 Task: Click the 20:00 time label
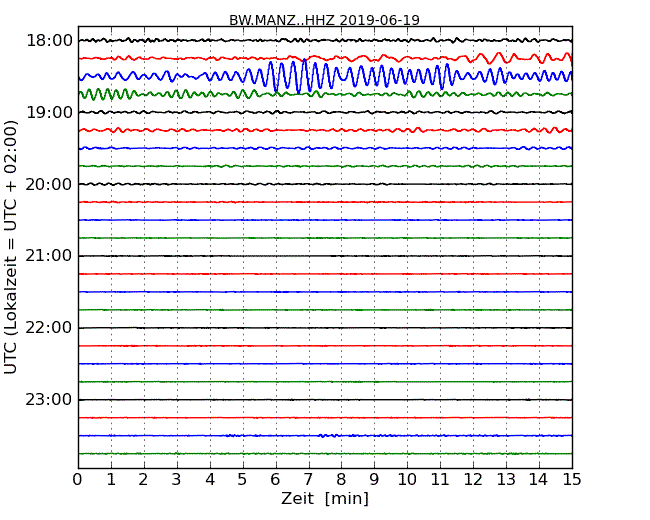point(49,185)
